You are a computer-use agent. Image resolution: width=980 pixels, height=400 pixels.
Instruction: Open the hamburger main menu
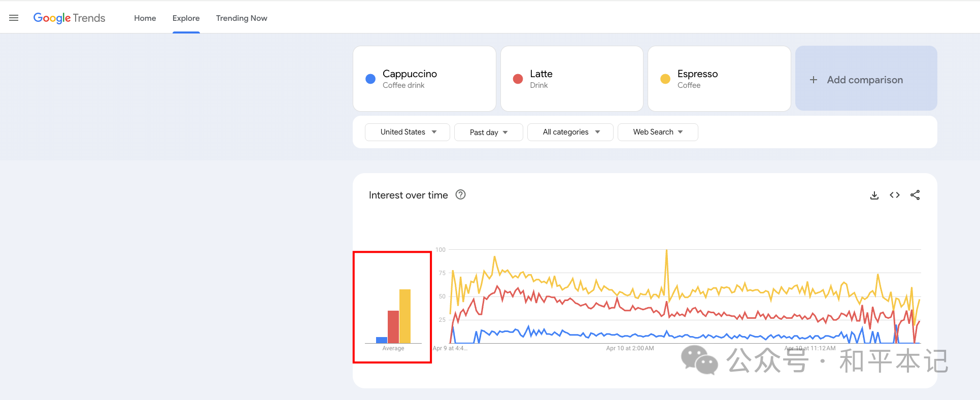[x=14, y=18]
